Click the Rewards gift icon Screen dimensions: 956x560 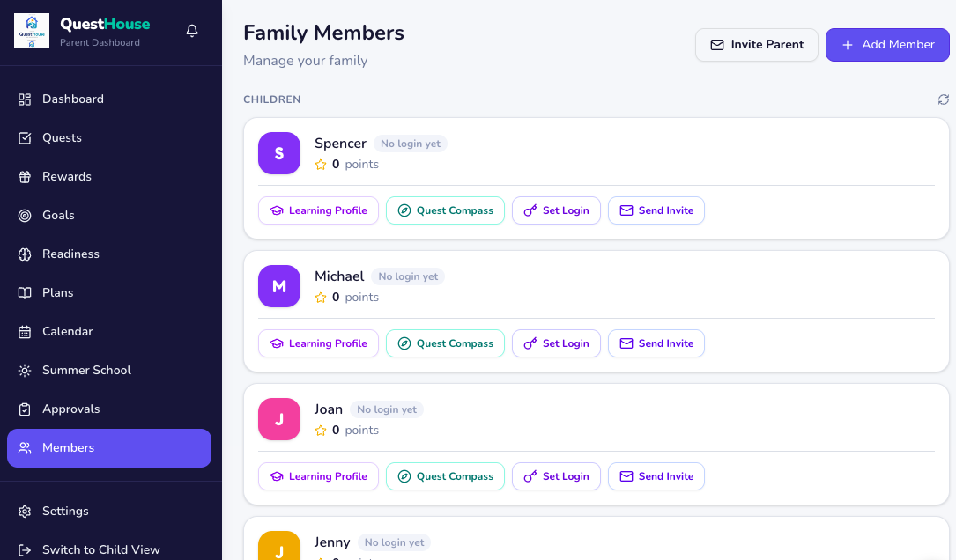(25, 177)
